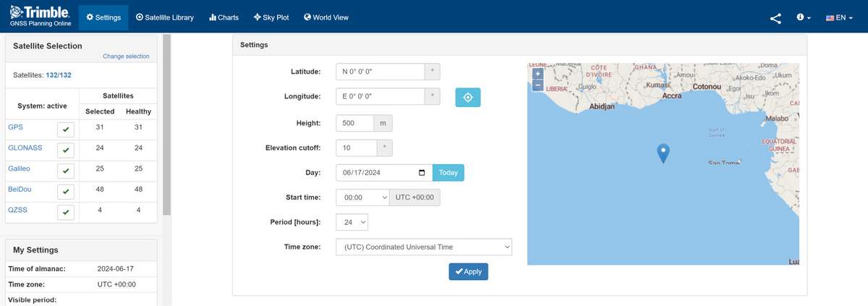The image size is (868, 306).
Task: Click the map location pin marker
Action: [x=663, y=153]
